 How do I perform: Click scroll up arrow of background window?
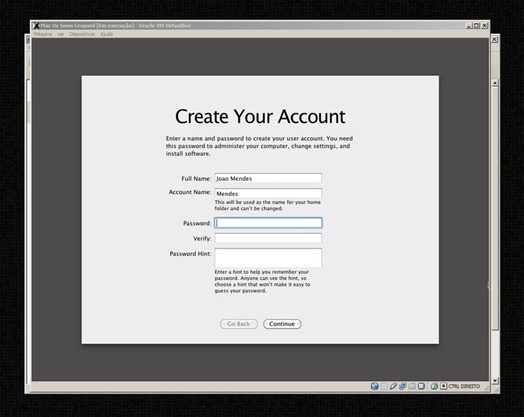click(495, 83)
